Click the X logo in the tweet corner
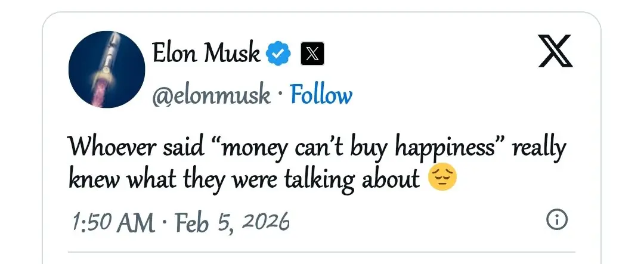Viewport: 644px width, 264px height. click(555, 52)
